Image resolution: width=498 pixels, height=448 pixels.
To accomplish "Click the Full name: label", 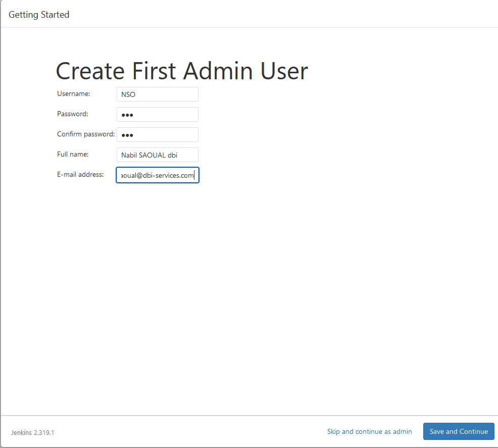I will click(73, 155).
